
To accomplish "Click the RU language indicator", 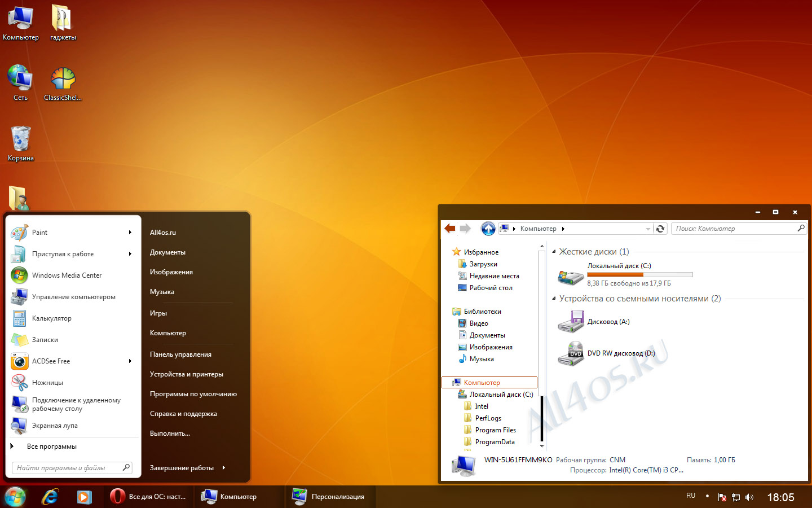I will coord(691,496).
